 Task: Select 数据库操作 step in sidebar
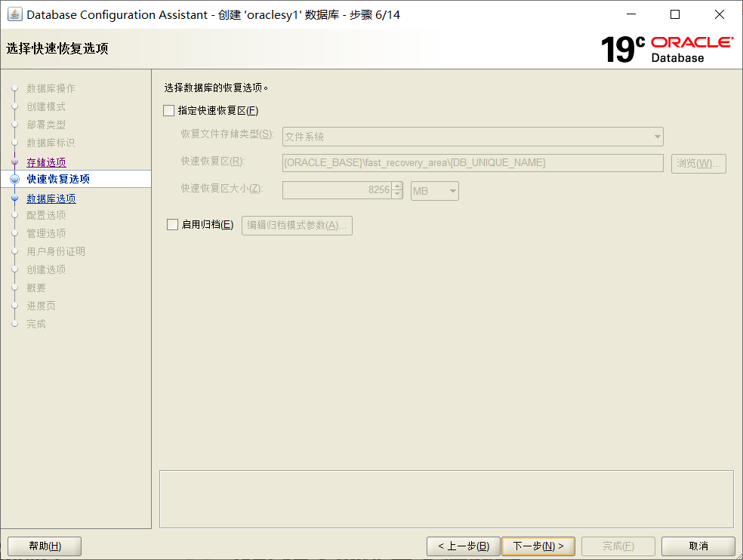[51, 88]
